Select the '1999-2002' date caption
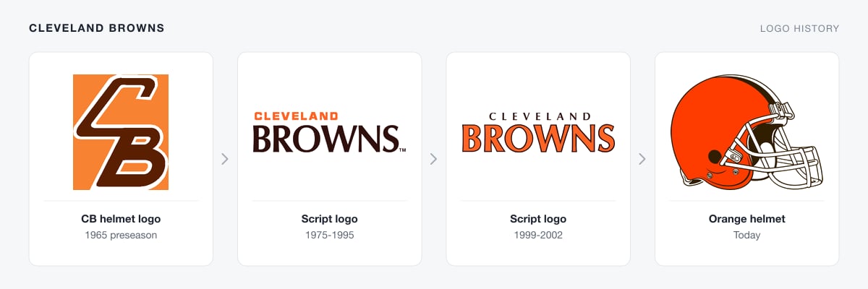This screenshot has width=868, height=289. click(538, 236)
